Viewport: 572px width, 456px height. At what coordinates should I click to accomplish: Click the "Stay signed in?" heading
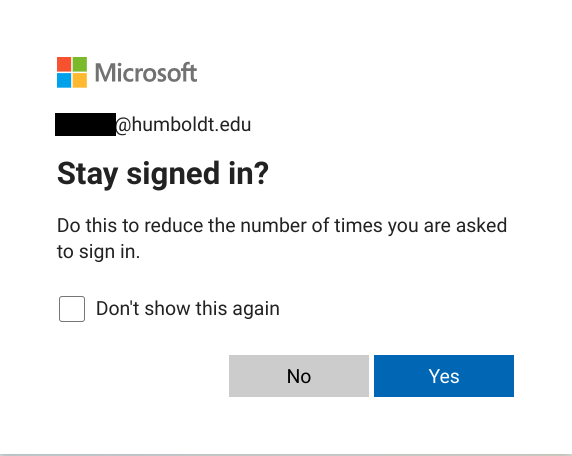(x=163, y=174)
